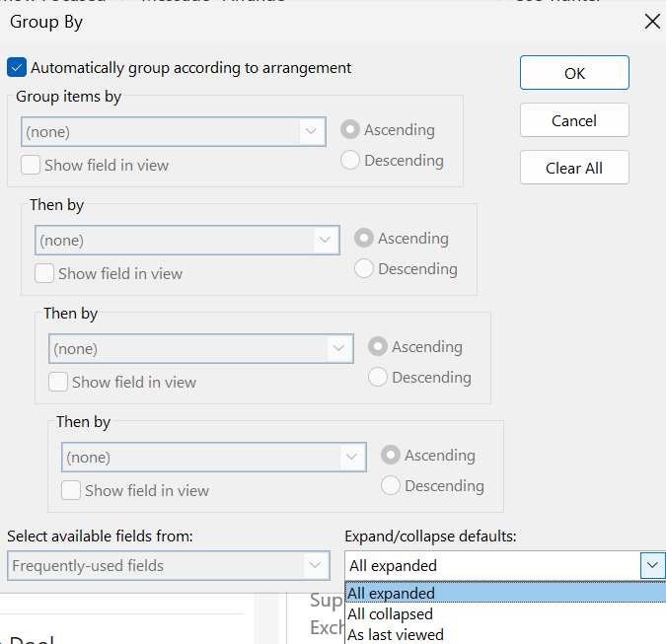Tick Show field in view under third Then by
The width and height of the screenshot is (666, 644).
click(71, 490)
